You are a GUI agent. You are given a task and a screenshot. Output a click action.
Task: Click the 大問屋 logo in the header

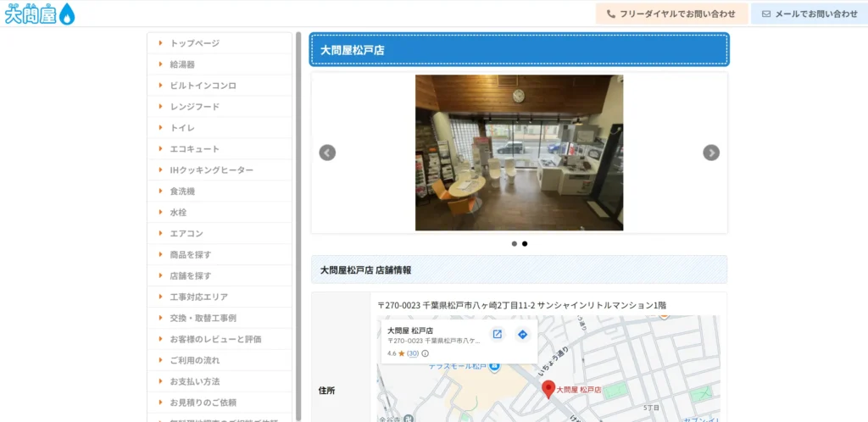[x=39, y=14]
